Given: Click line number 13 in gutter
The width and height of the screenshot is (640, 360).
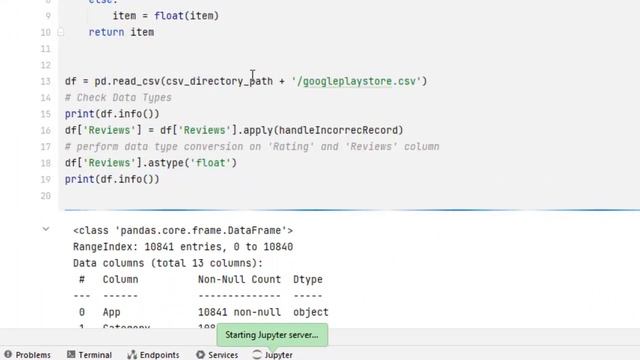Looking at the screenshot, I should point(46,81).
